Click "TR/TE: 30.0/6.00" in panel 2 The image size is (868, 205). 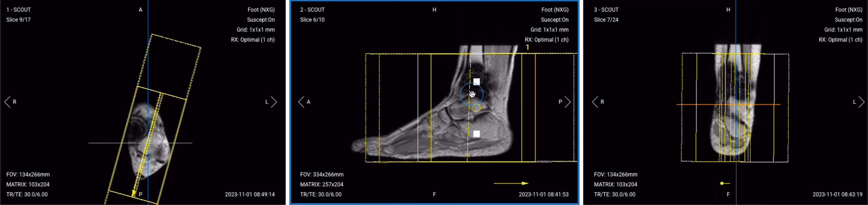click(321, 194)
